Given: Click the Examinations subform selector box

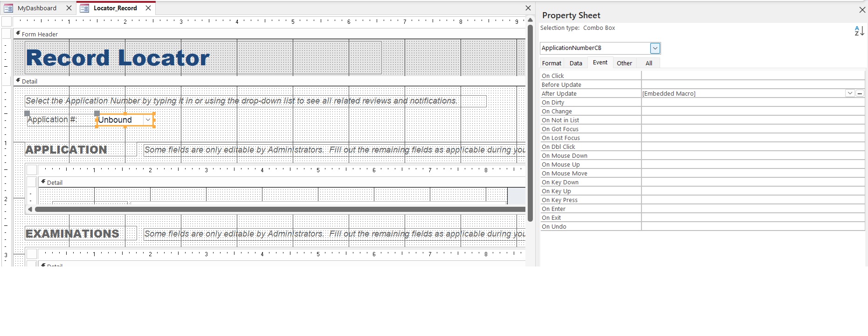Looking at the screenshot, I should [32, 254].
